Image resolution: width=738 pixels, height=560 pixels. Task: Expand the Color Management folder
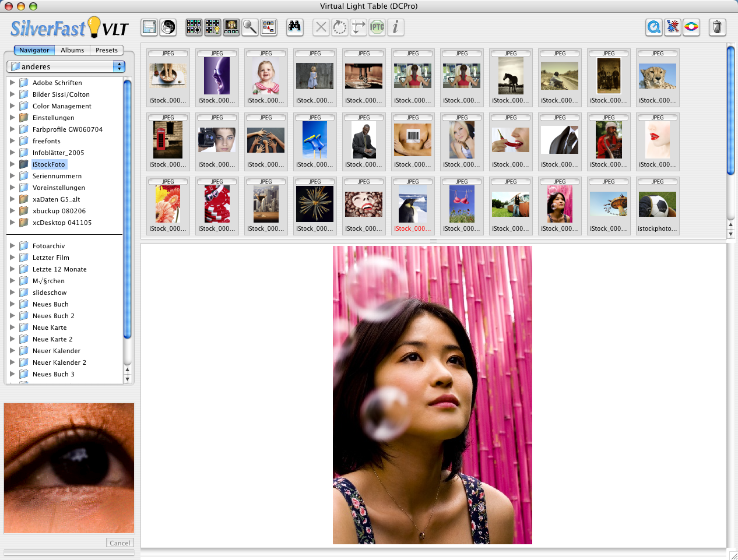click(12, 106)
